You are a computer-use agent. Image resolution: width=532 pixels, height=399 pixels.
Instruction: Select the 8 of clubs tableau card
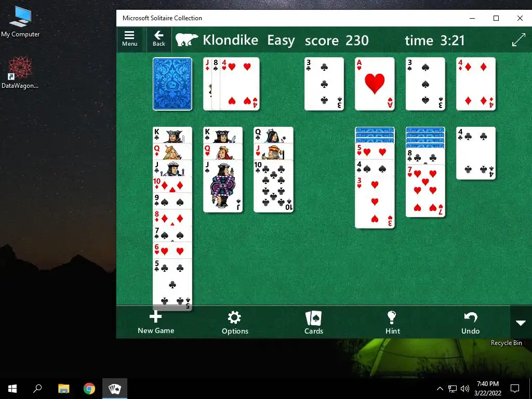click(x=425, y=157)
